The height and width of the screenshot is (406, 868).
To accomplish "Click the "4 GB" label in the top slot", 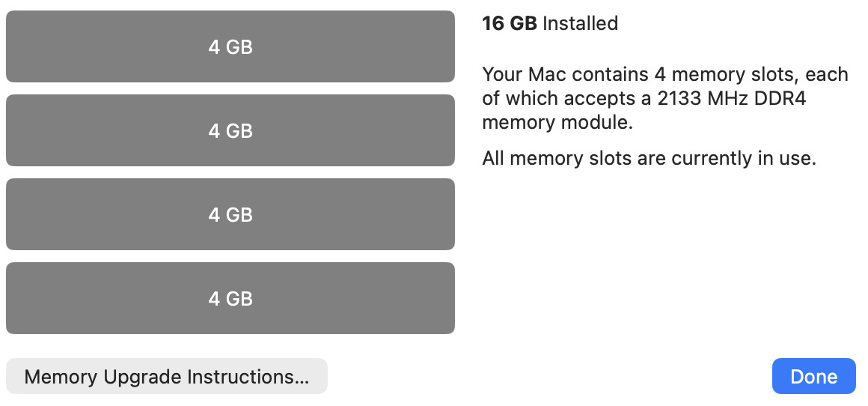I will [x=230, y=47].
